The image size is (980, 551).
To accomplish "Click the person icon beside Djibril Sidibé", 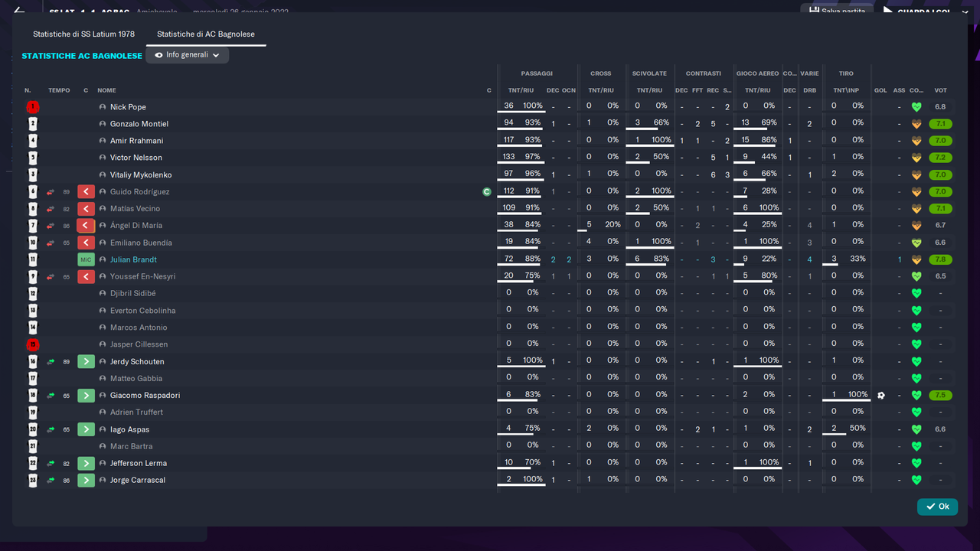I will click(103, 293).
